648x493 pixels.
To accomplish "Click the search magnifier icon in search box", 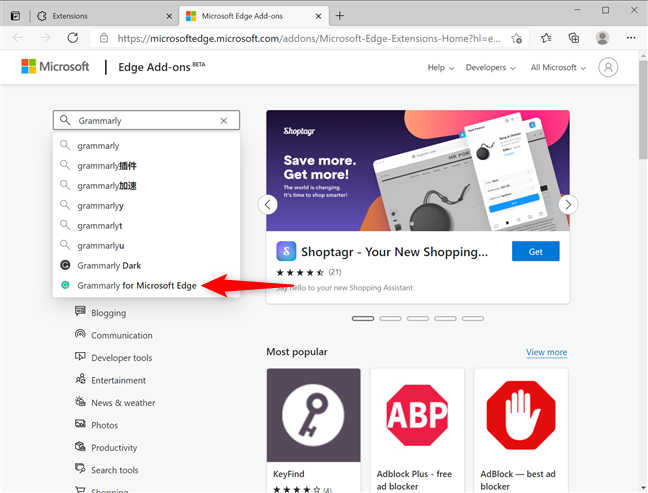I will coord(65,120).
